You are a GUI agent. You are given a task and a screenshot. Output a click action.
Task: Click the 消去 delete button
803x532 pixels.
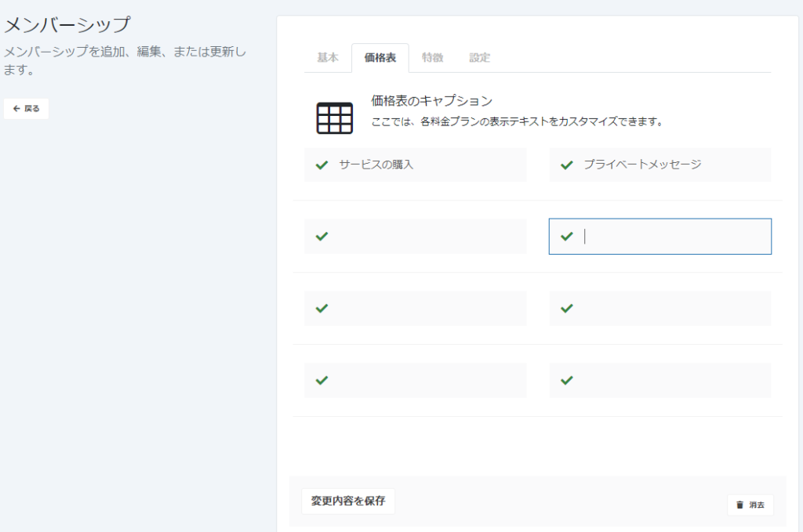click(750, 505)
